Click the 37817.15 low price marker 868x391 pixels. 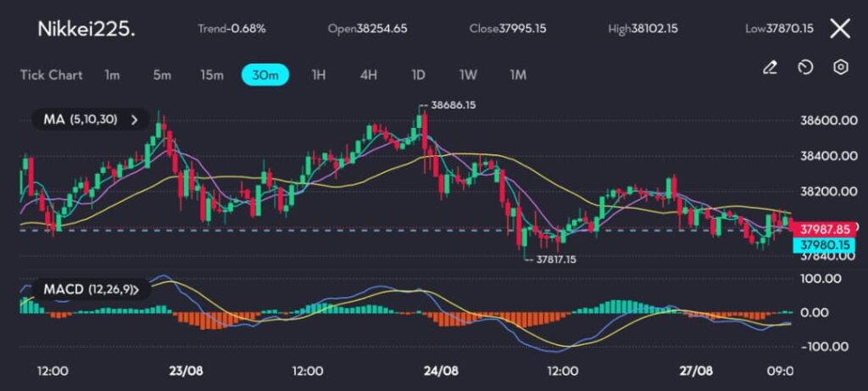[554, 260]
